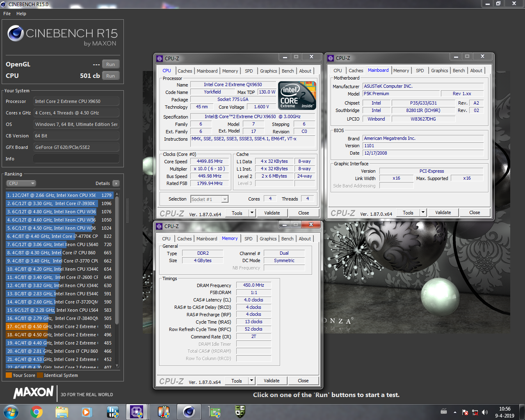Open Memory tab in CPU-Z Mainboard window
The width and height of the screenshot is (525, 420).
pos(401,71)
